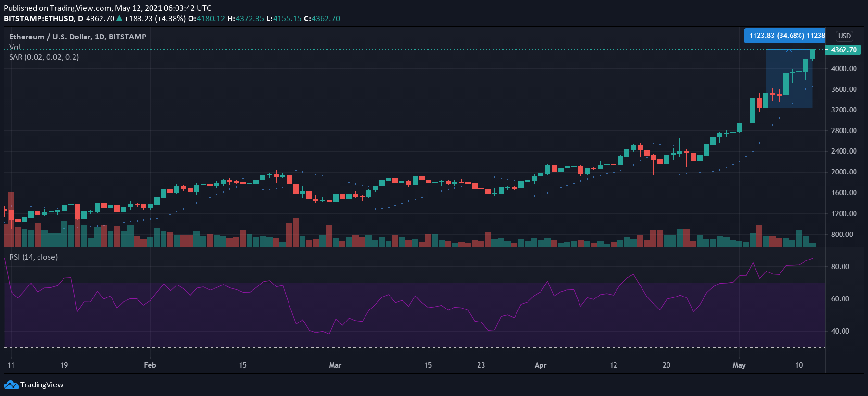Screen dimensions: 868x396
Task: Click the TradingView logo icon
Action: pyautogui.click(x=11, y=385)
